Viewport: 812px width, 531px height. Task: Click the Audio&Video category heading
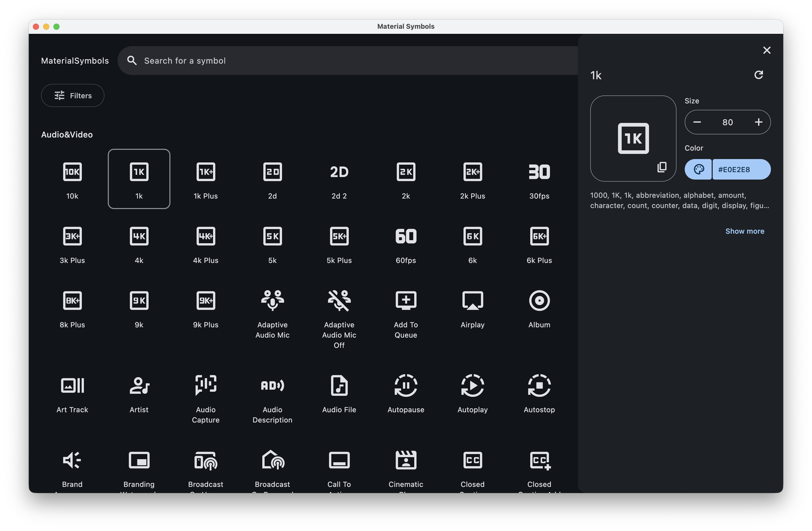coord(67,135)
